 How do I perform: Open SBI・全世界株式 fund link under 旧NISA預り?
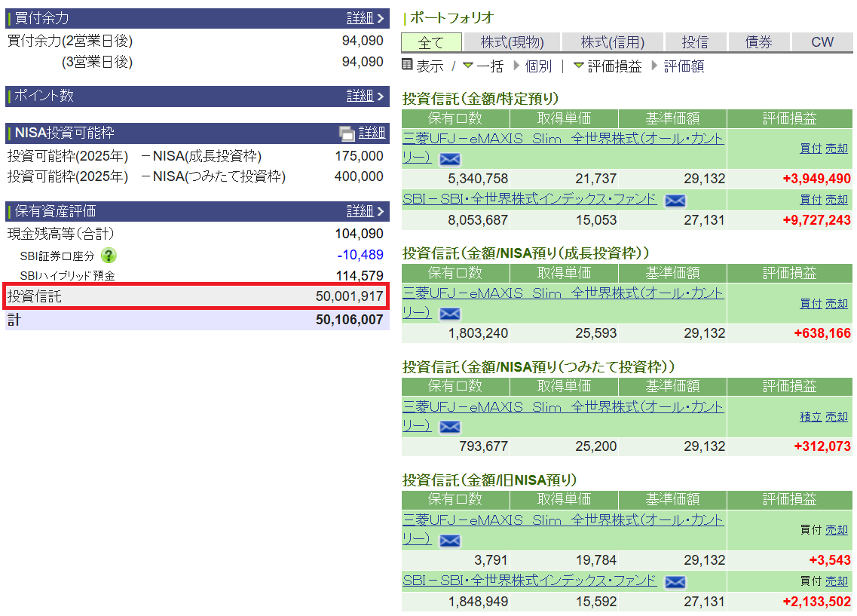(x=530, y=581)
